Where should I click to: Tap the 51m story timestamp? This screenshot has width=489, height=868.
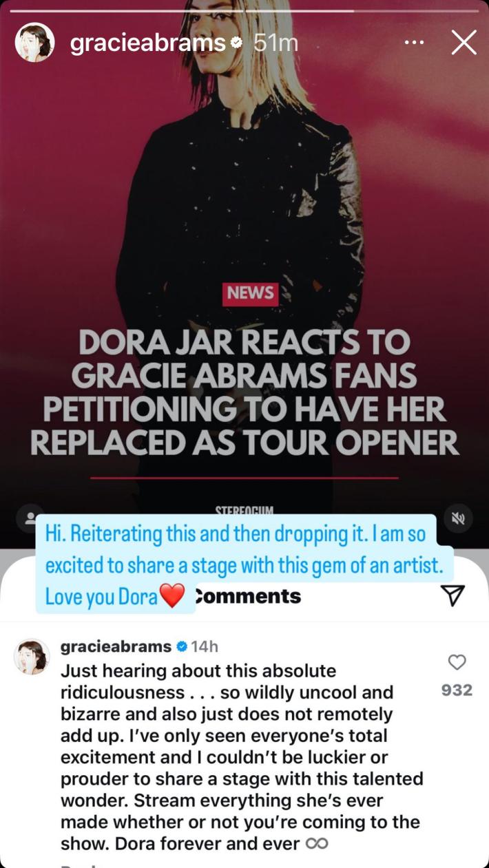pos(275,43)
